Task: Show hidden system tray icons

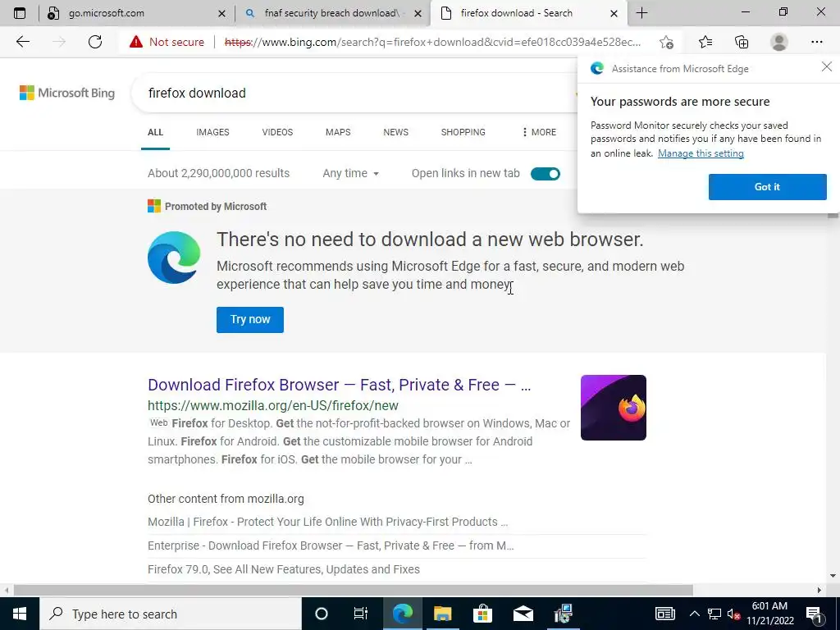Action: tap(694, 614)
